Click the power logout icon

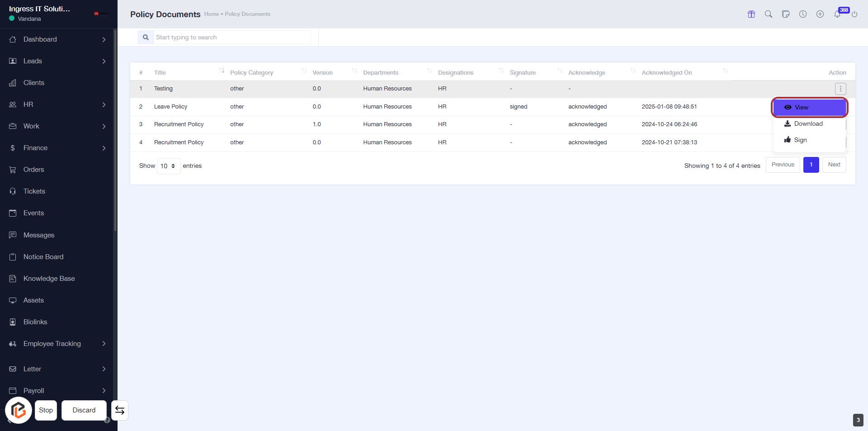854,14
